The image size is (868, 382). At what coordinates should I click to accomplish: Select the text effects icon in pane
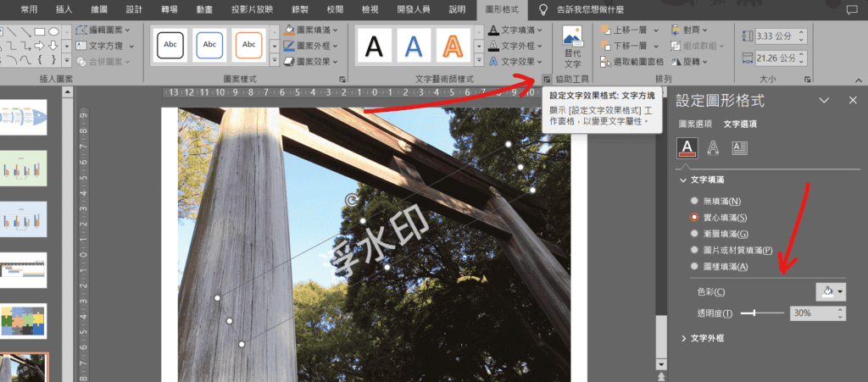714,148
